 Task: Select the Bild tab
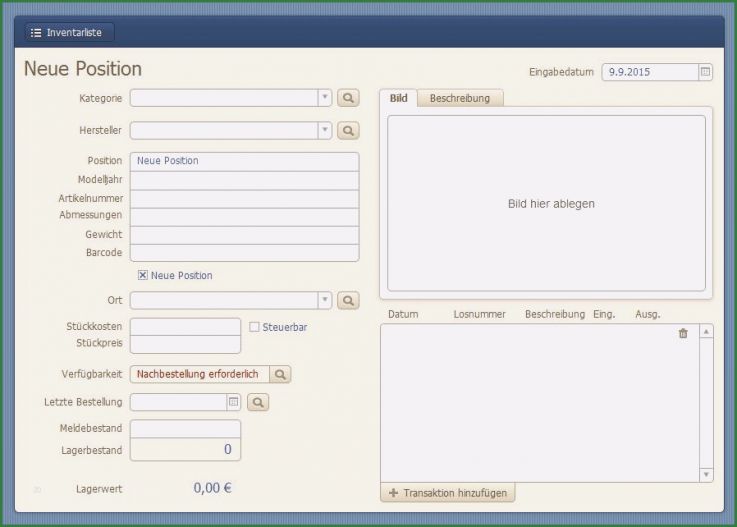tap(398, 98)
